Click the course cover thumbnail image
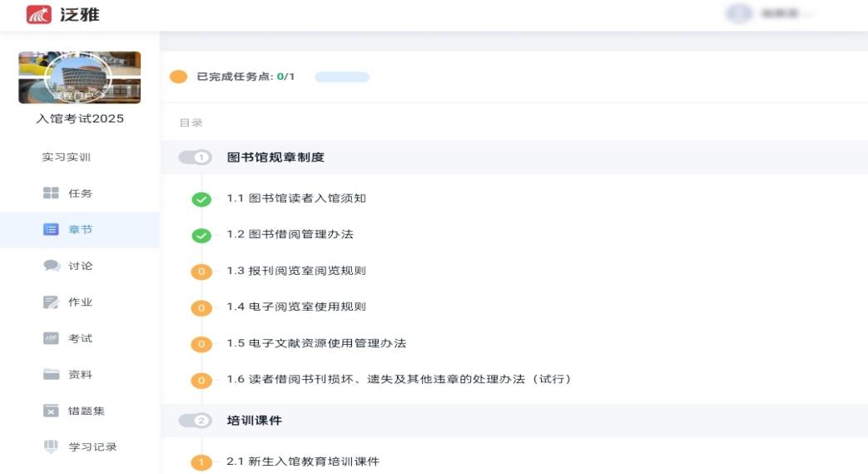Viewport: 868px width, 474px height. coord(80,77)
